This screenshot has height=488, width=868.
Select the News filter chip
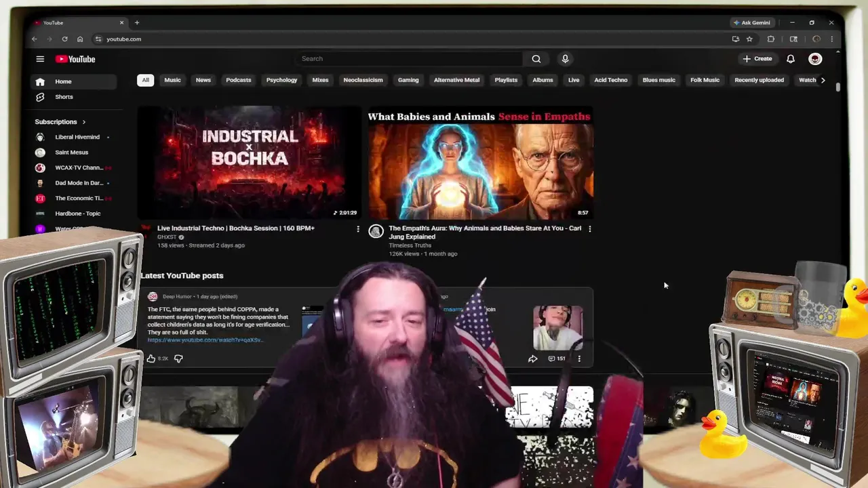[203, 80]
